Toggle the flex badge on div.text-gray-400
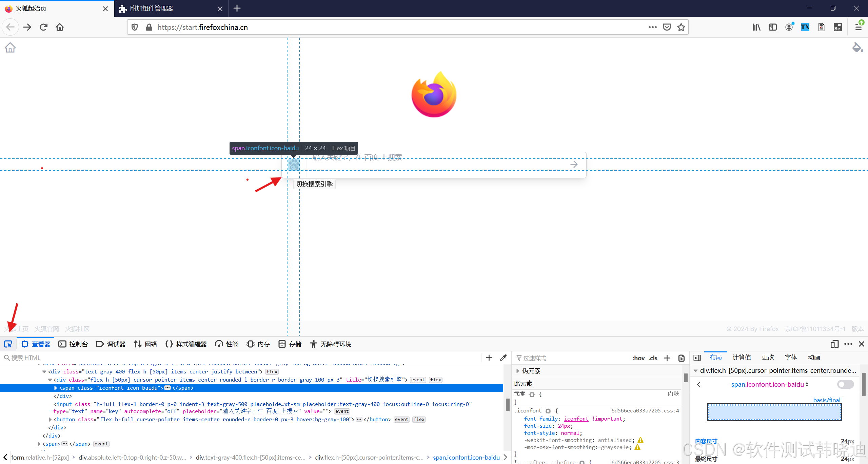This screenshot has height=464, width=868. point(272,371)
